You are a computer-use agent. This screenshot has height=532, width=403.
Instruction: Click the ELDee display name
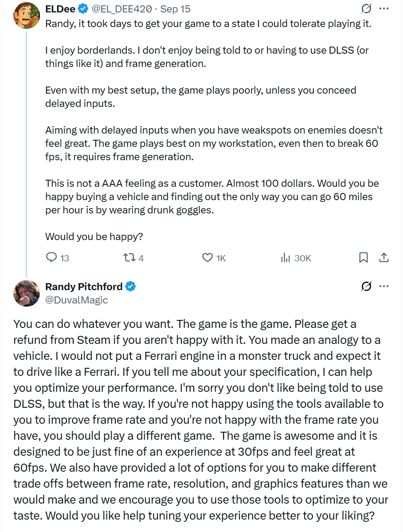pos(60,9)
